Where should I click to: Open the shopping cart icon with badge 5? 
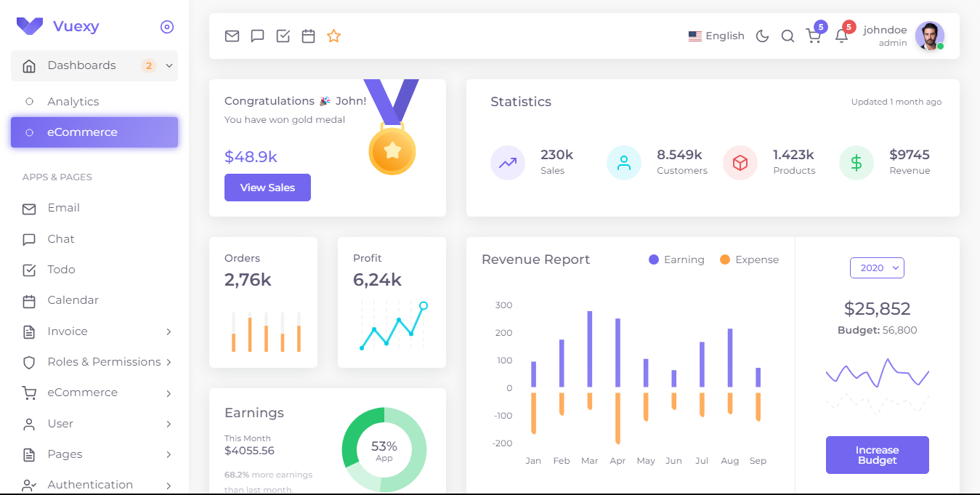(814, 36)
